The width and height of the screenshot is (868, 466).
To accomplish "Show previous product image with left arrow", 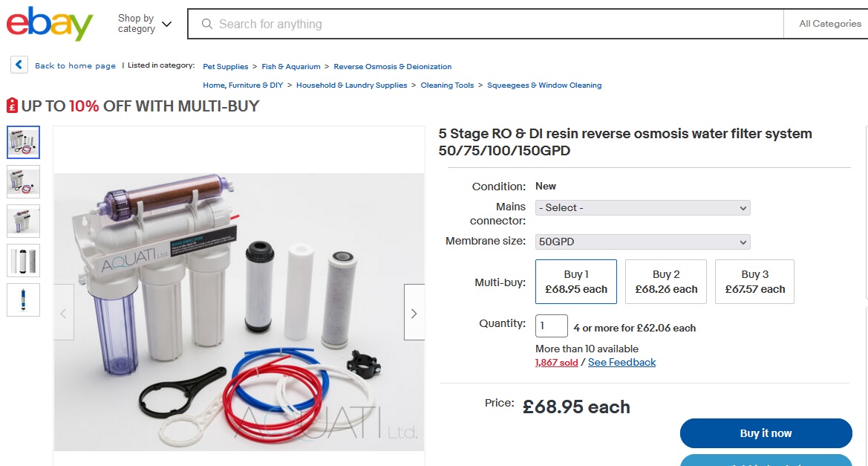I will tap(64, 313).
